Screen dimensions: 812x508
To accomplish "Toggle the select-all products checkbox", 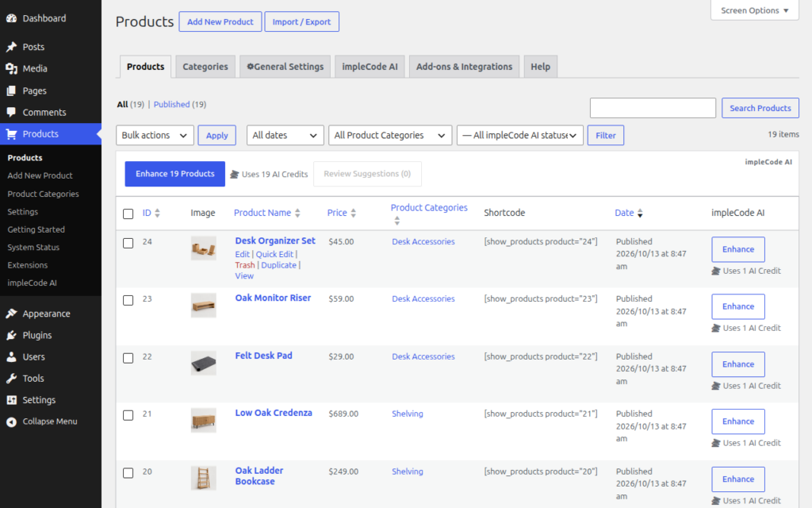I will pos(128,214).
